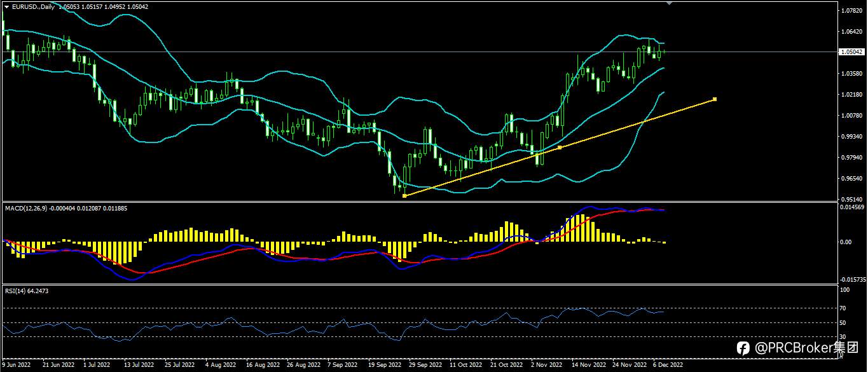
Task: Click the chart shift triangle marker at top
Action: click(668, 3)
